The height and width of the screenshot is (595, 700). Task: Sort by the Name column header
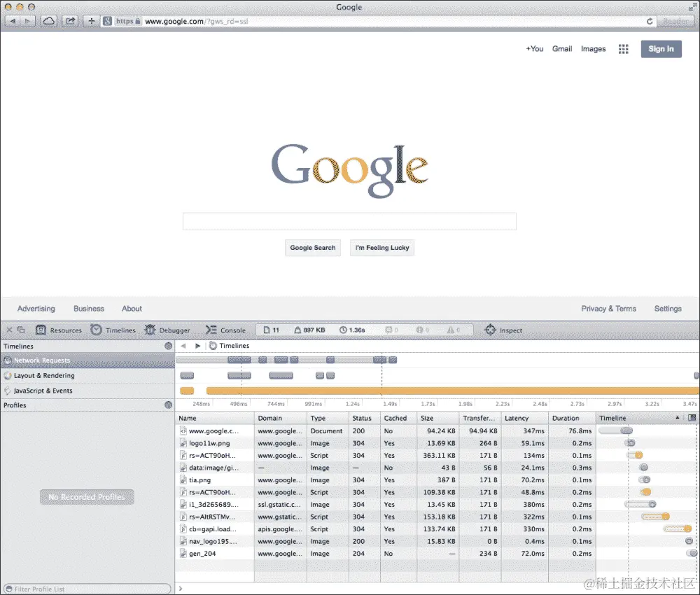pos(215,418)
